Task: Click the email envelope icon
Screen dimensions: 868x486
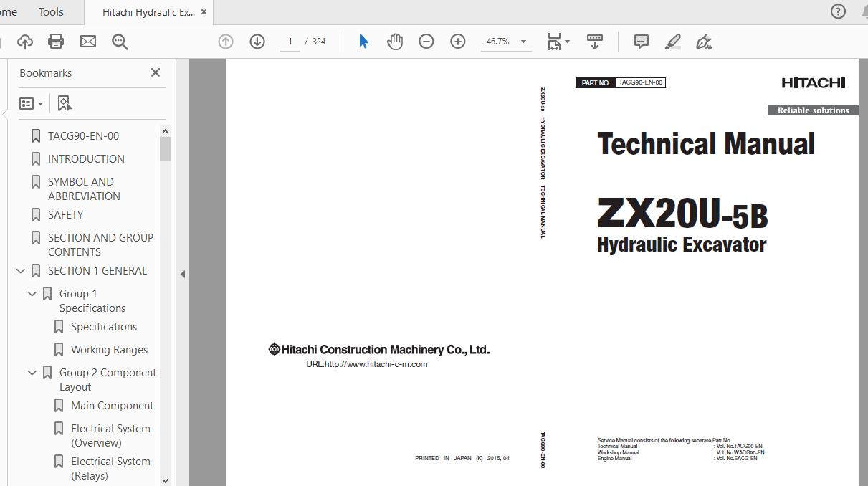Action: 88,42
